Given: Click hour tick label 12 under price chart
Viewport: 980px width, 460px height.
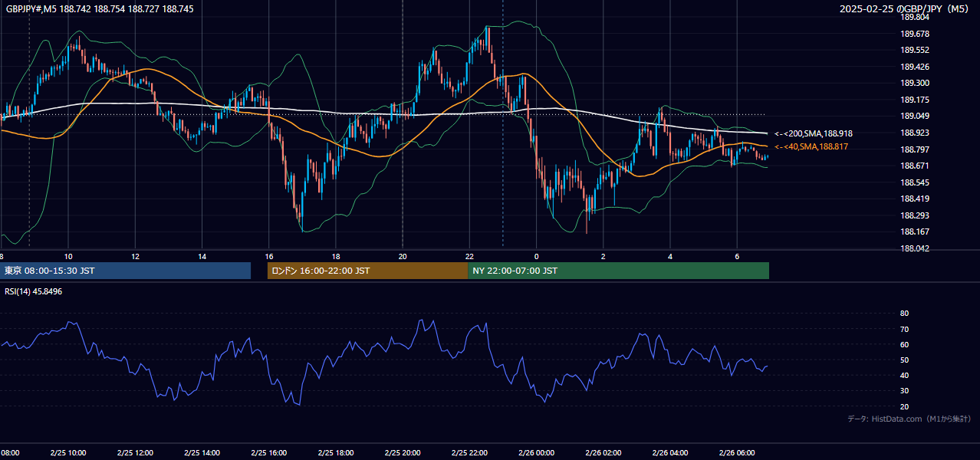Looking at the screenshot, I should [x=135, y=256].
